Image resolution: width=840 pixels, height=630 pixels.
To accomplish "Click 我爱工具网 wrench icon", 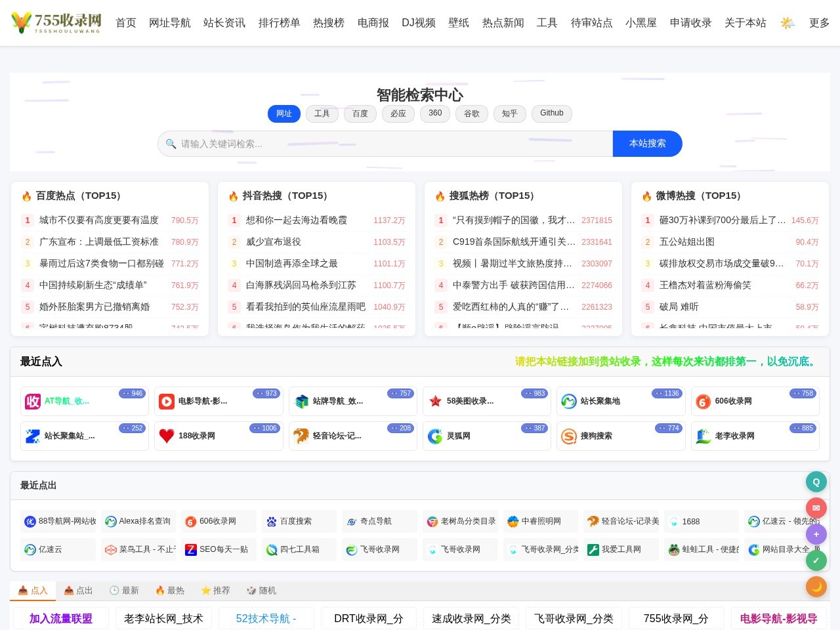I will [x=593, y=550].
